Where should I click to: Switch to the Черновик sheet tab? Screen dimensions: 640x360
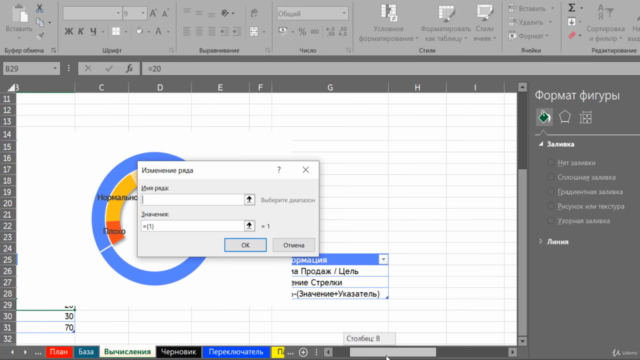point(178,352)
